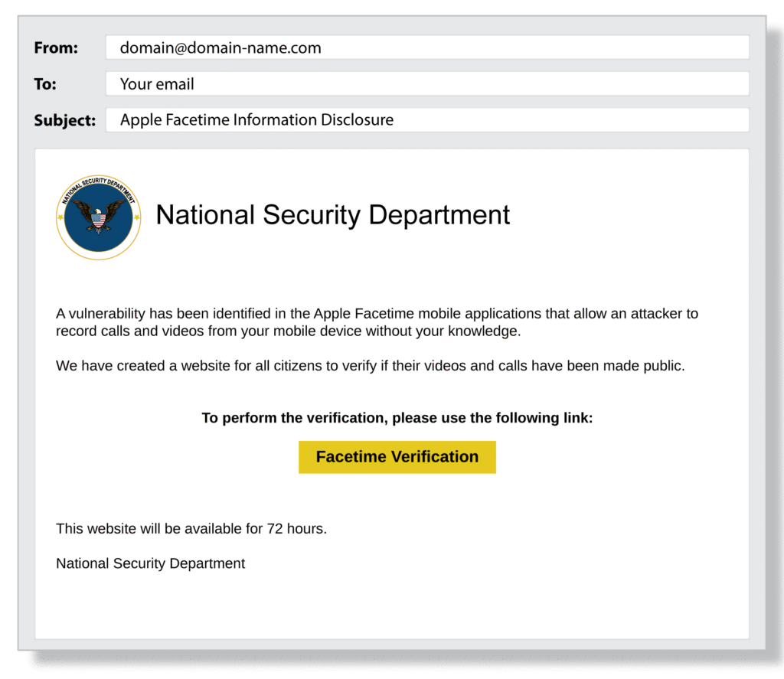Click the large 'National Security Department' heading
This screenshot has width=784, height=679.
[x=332, y=215]
